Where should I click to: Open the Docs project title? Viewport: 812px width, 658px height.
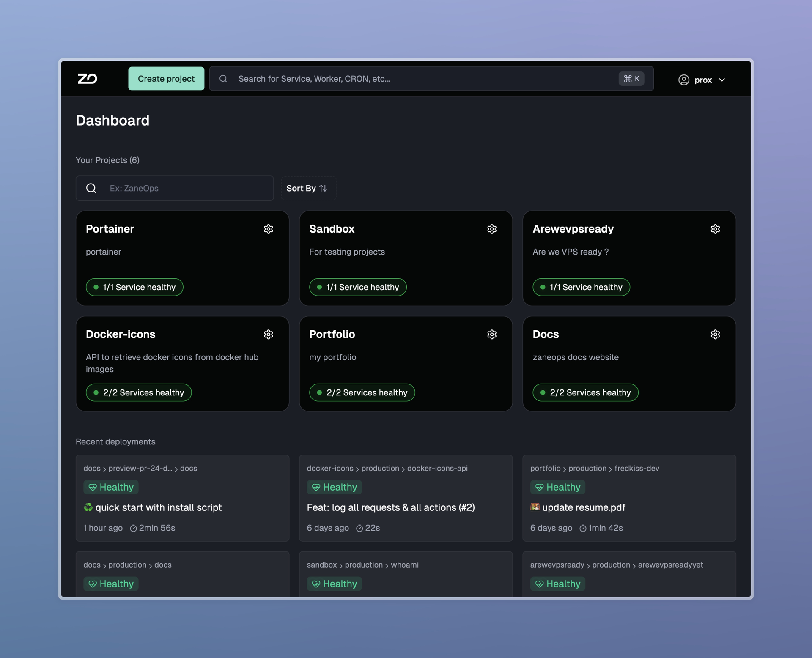click(x=546, y=334)
